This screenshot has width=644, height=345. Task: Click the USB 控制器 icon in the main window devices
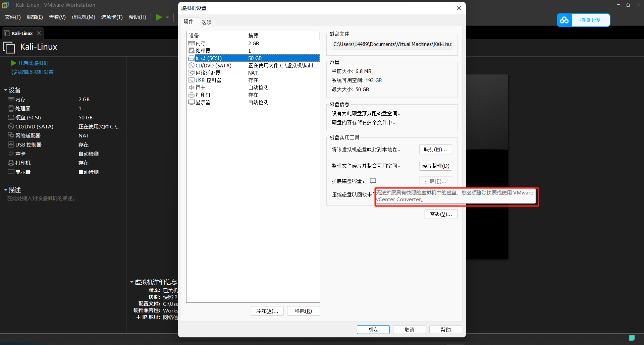point(11,145)
